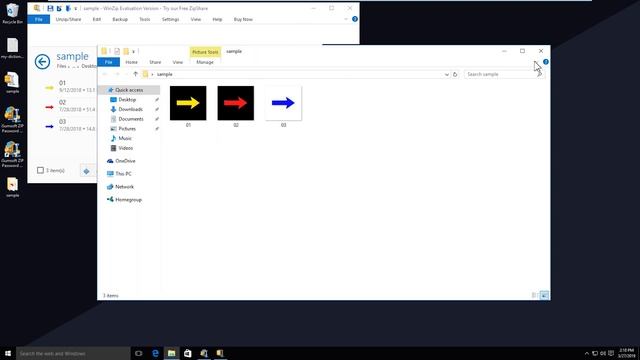Open WinZip help via blue question icon

click(x=355, y=19)
